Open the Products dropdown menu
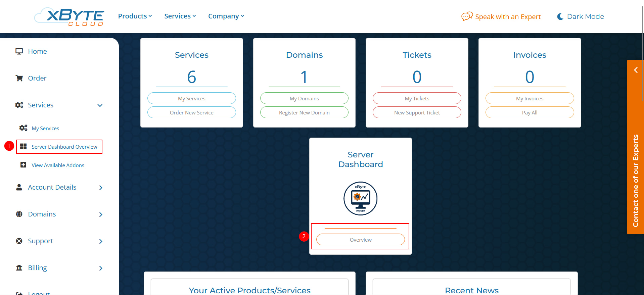Viewport: 644px width, 295px height. (135, 16)
